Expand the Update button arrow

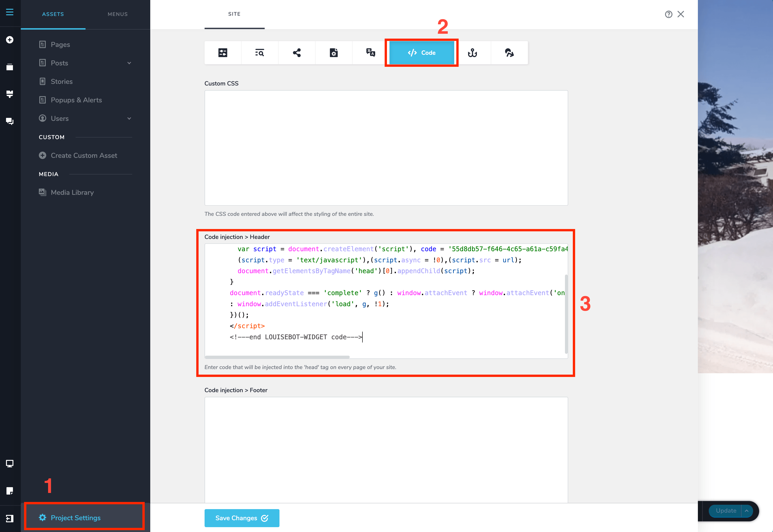point(747,511)
